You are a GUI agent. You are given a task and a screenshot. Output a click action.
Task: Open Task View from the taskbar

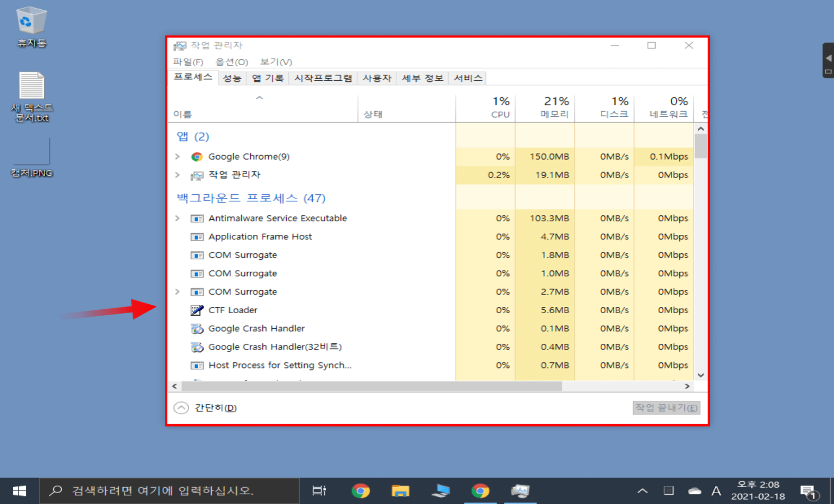pyautogui.click(x=319, y=491)
